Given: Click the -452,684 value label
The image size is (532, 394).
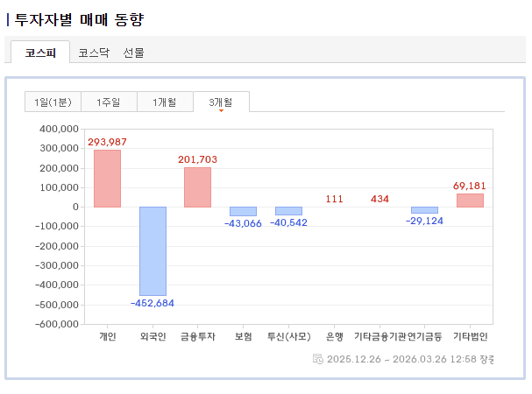Looking at the screenshot, I should pyautogui.click(x=153, y=303).
